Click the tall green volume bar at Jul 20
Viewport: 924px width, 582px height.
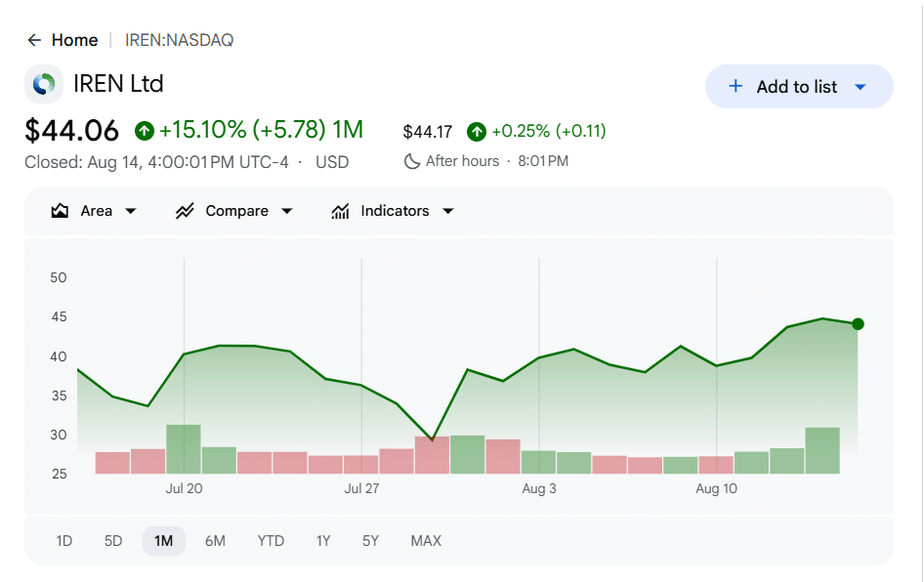coord(184,449)
